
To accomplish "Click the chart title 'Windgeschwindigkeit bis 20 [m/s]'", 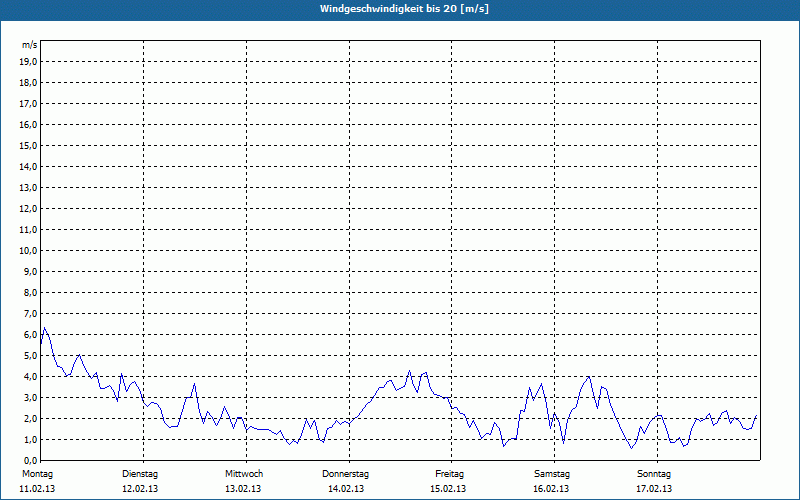I will [404, 9].
